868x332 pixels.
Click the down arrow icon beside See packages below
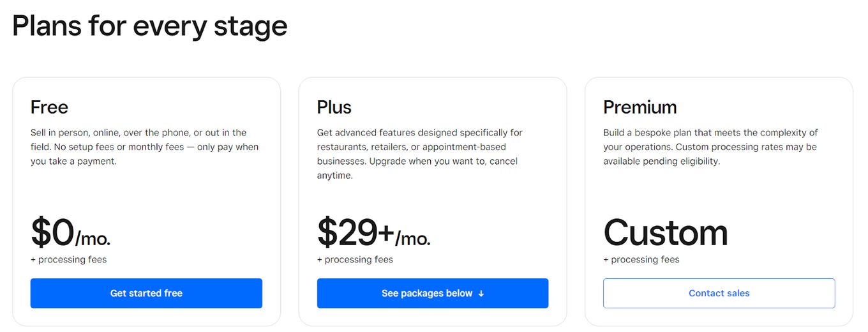(481, 294)
